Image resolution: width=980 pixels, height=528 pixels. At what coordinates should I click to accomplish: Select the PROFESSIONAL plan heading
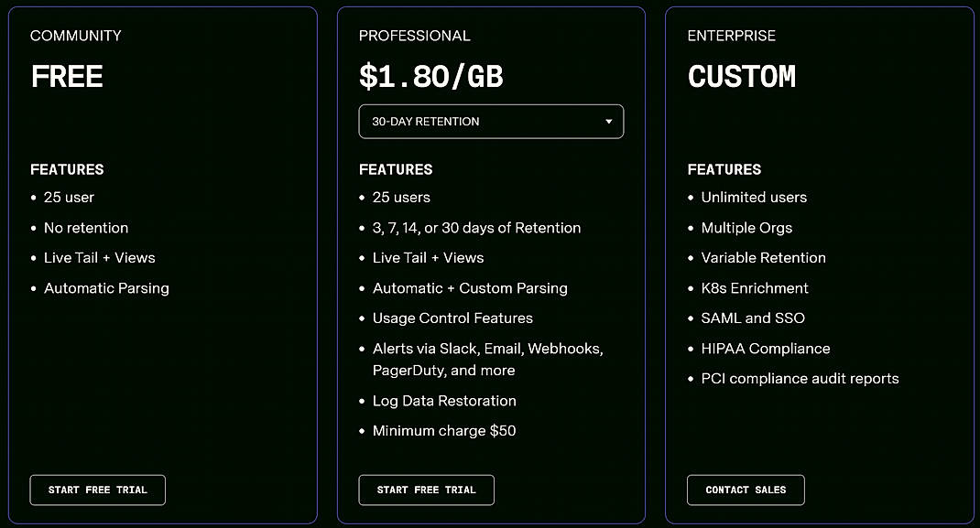click(415, 36)
